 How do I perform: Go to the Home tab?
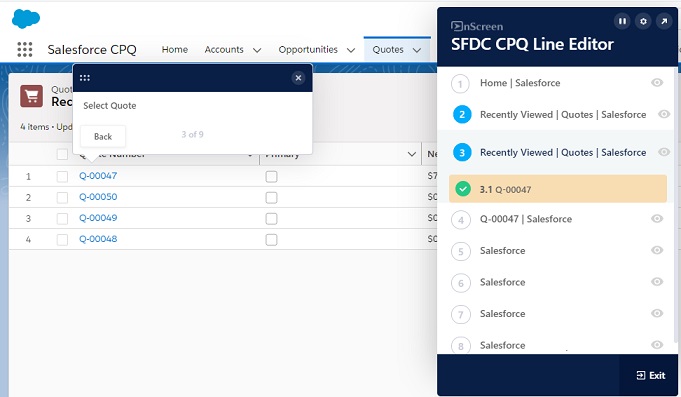pyautogui.click(x=175, y=50)
